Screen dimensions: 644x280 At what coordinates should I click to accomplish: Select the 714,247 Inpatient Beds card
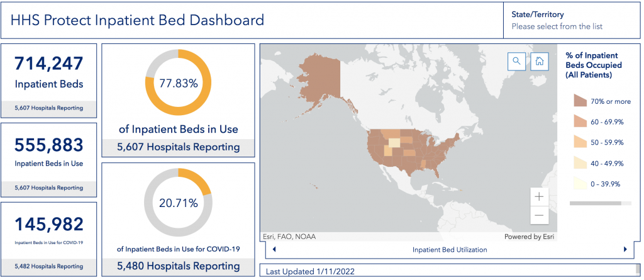(49, 80)
